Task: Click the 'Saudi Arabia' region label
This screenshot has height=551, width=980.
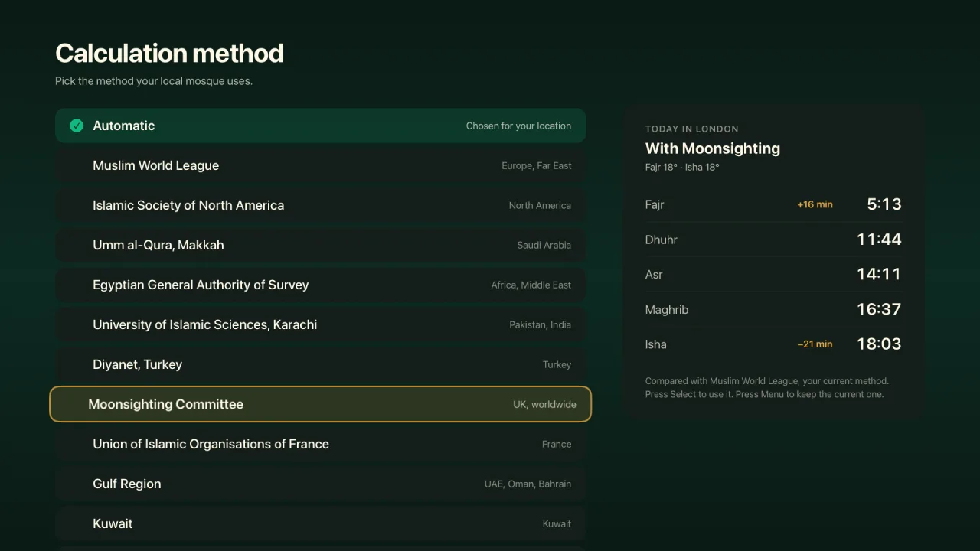Action: (x=544, y=245)
